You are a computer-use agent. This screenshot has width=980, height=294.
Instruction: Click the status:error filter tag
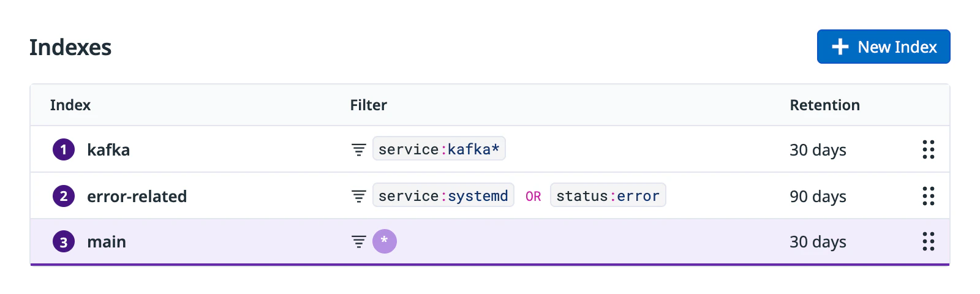(x=608, y=195)
